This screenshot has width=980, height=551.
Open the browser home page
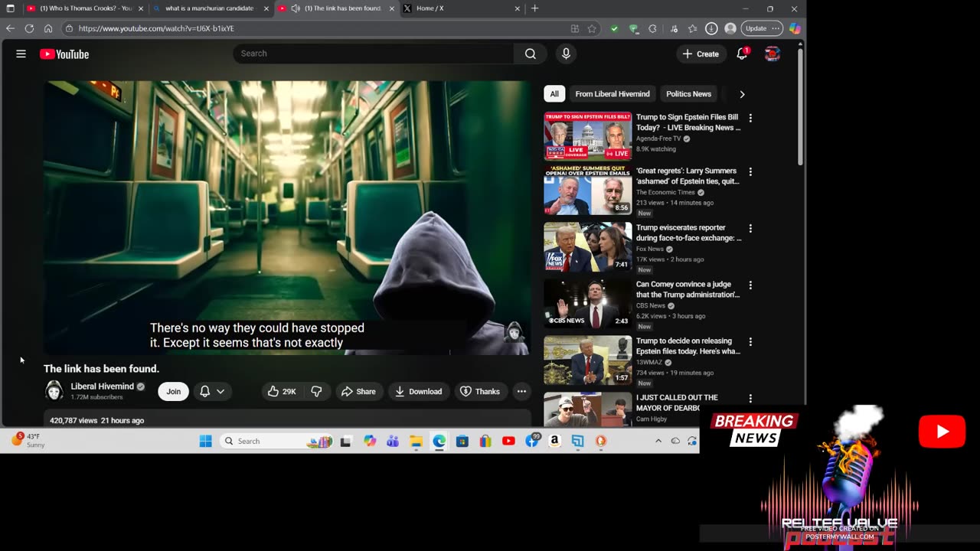click(x=48, y=28)
